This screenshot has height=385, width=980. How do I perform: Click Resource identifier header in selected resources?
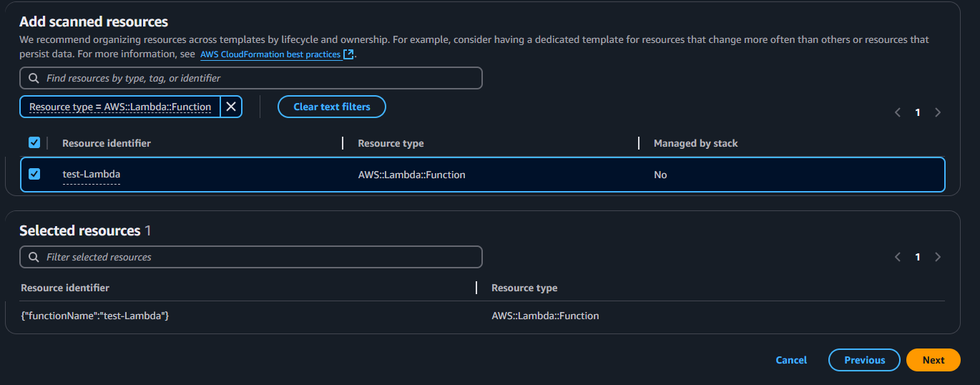point(65,288)
